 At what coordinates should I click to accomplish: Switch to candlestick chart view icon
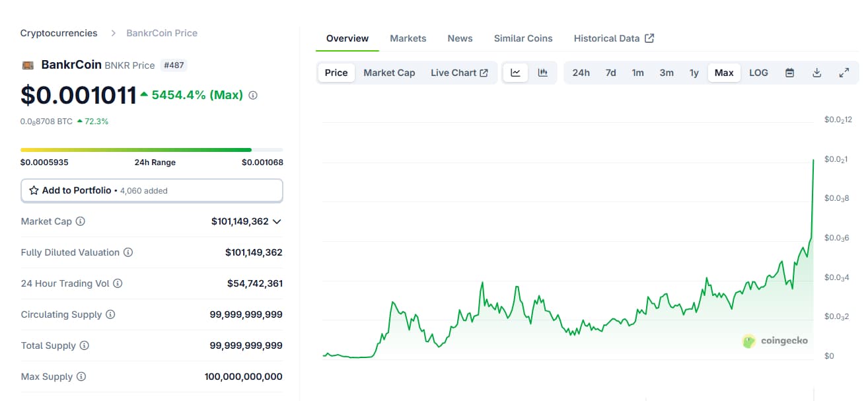coord(543,73)
